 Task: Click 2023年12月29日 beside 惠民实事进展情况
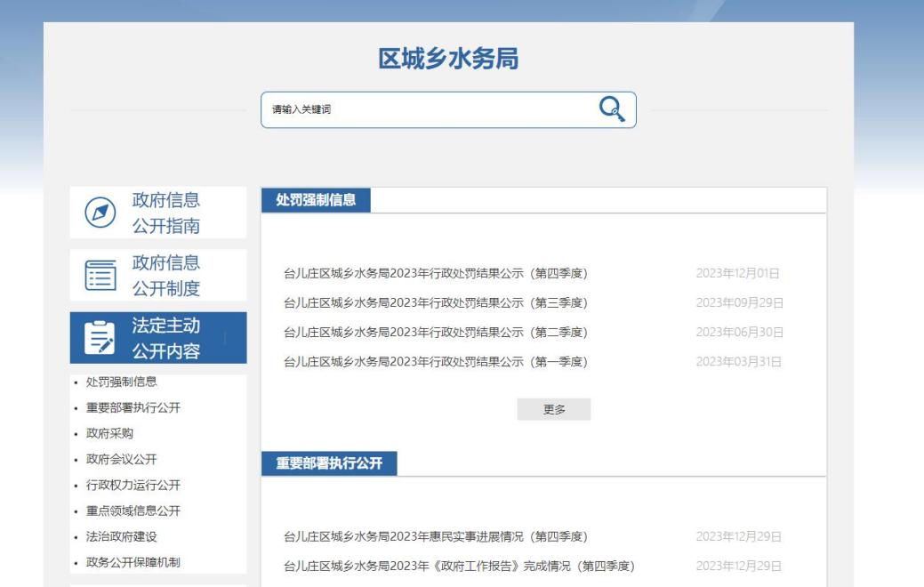point(739,537)
